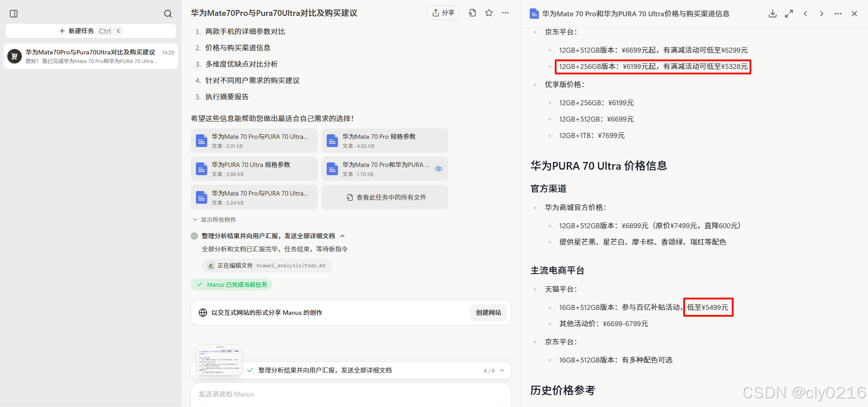The height and width of the screenshot is (407, 868).
Task: Open the 华为Mate70Pro与Pura70Ultra task in sidebar
Action: coord(91,56)
